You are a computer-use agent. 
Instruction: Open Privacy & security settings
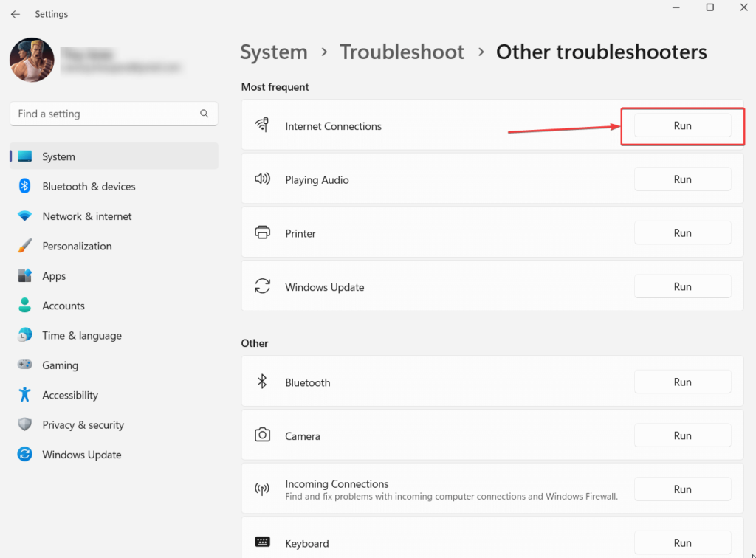pos(114,425)
